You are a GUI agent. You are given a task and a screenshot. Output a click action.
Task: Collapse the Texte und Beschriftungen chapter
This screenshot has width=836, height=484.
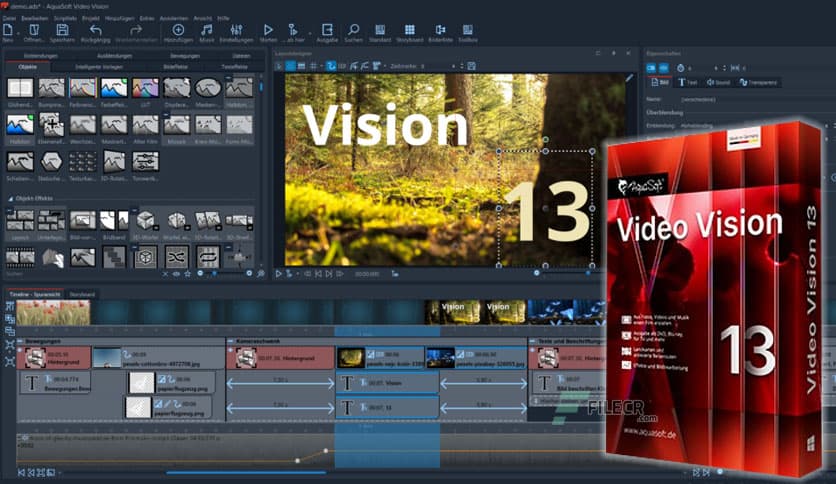tap(532, 341)
